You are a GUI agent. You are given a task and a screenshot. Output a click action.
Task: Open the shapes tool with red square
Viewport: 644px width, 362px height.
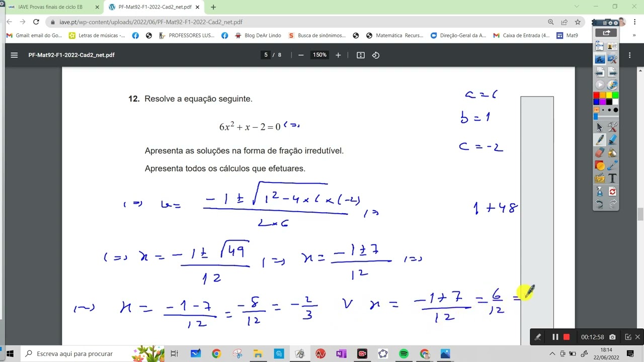click(x=599, y=165)
